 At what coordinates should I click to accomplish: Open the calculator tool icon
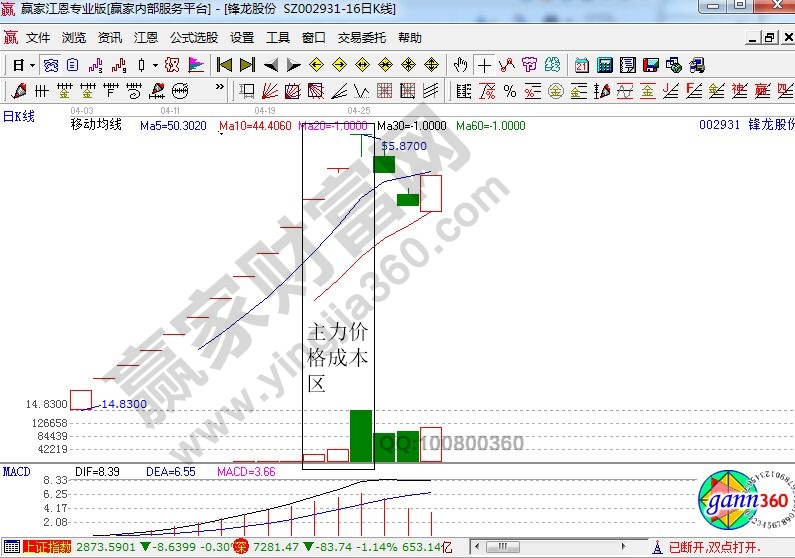pyautogui.click(x=604, y=65)
